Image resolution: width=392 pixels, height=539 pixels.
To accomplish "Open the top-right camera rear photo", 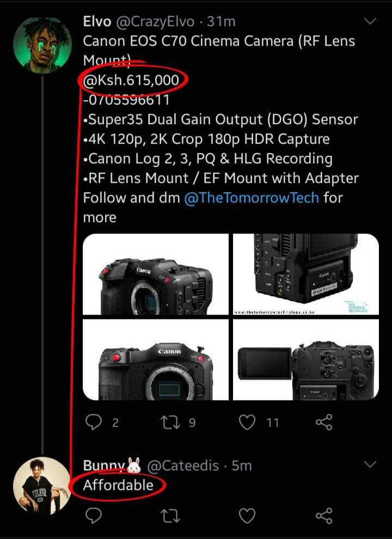I will click(305, 275).
